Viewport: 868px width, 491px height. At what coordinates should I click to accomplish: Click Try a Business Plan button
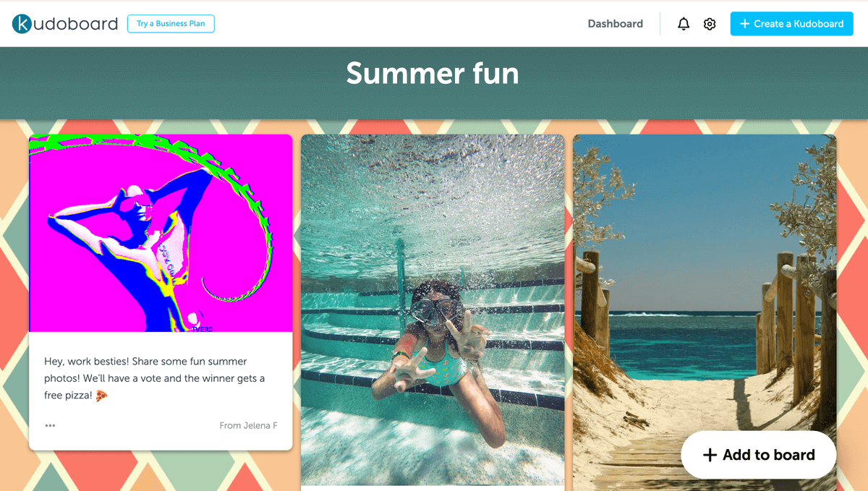click(171, 24)
